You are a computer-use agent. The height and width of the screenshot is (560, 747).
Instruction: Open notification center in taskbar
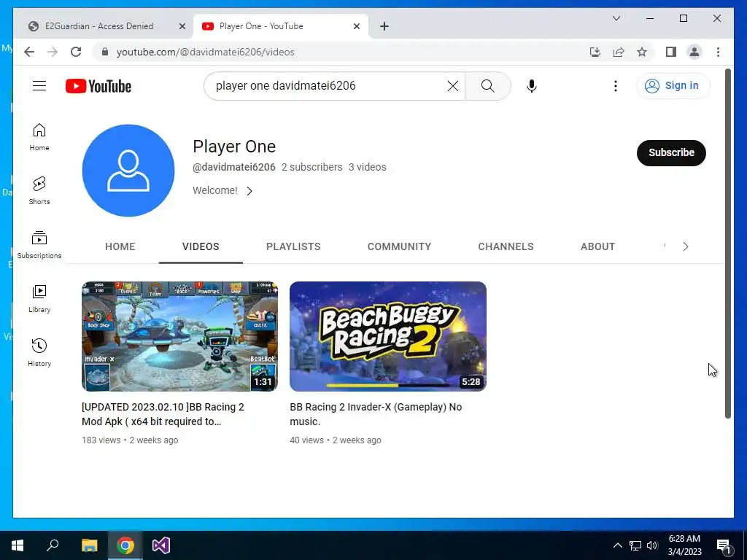(x=723, y=545)
